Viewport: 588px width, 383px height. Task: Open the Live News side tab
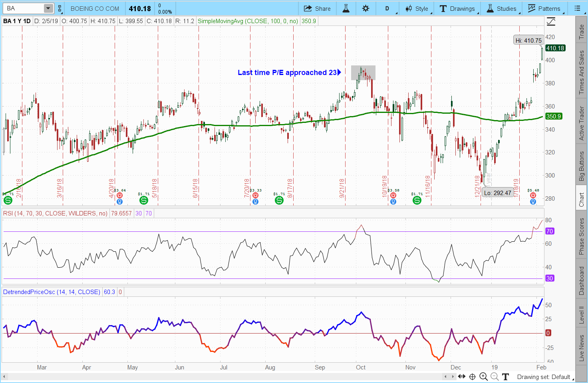coord(581,348)
